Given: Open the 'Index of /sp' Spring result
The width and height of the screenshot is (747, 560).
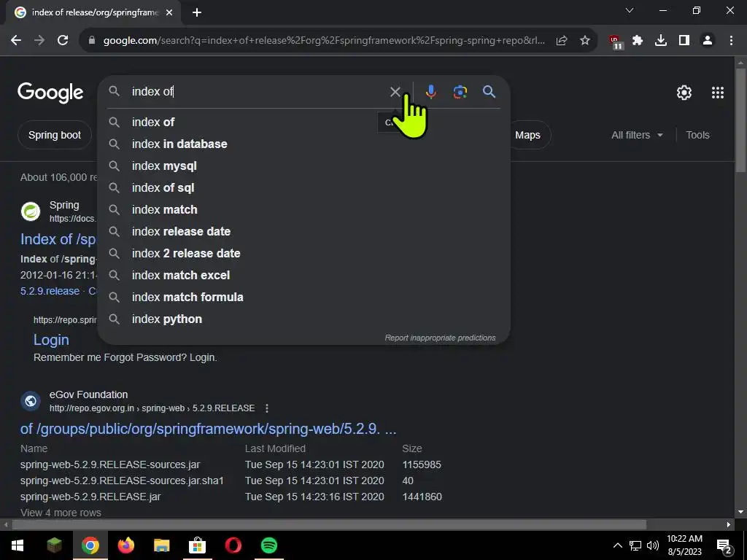Looking at the screenshot, I should [x=58, y=239].
